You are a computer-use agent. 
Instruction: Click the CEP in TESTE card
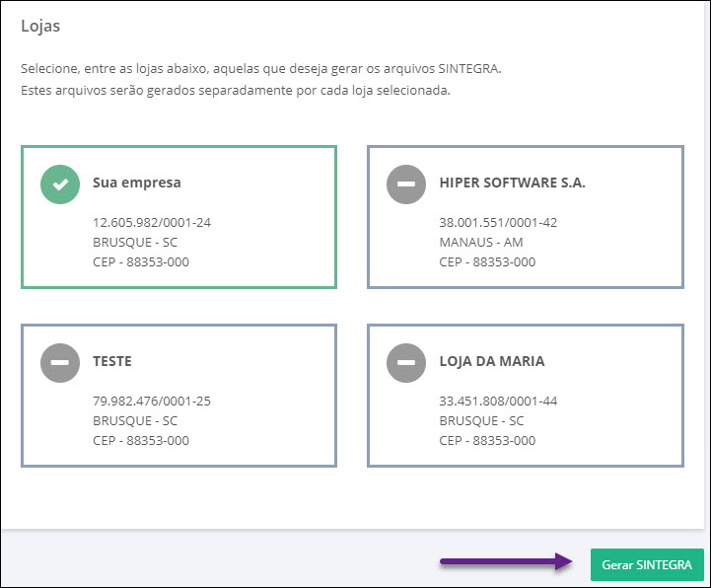[141, 441]
